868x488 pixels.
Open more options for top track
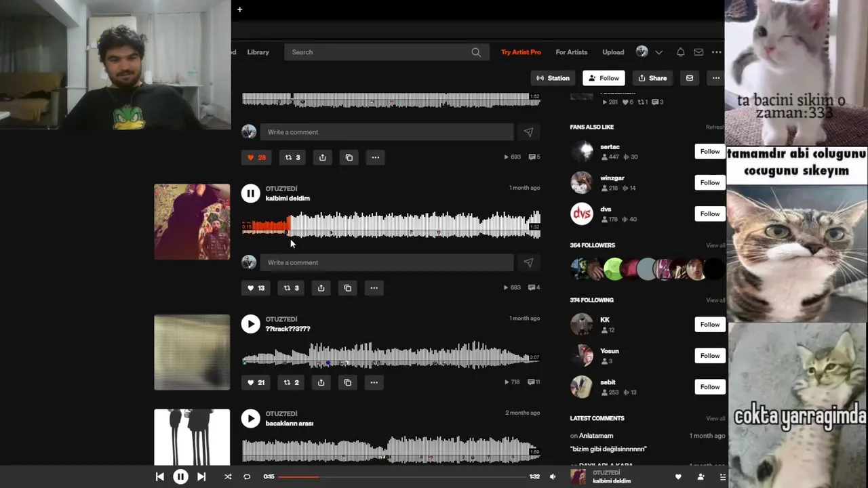[x=375, y=157]
